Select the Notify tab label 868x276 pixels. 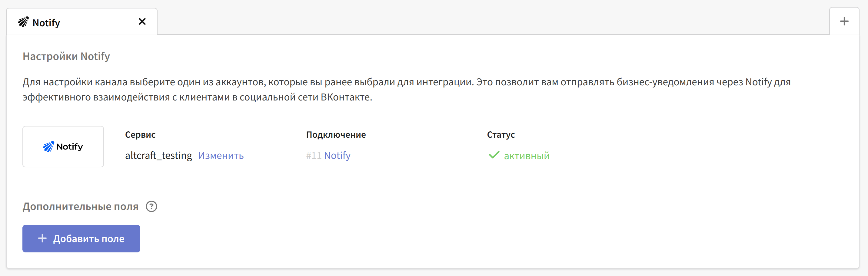click(x=46, y=23)
